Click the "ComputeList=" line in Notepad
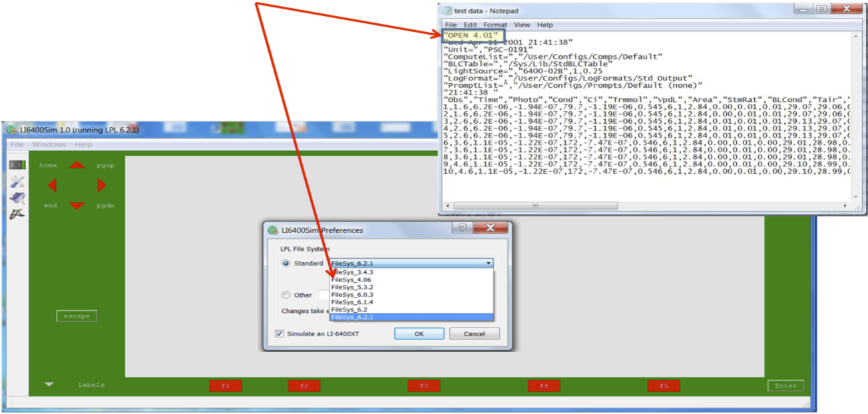Image resolution: width=868 pixels, height=414 pixels. (553, 57)
